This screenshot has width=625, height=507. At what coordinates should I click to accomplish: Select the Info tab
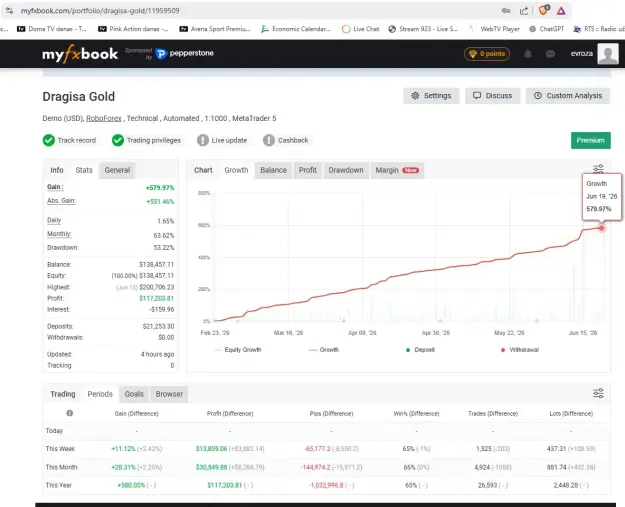point(57,170)
